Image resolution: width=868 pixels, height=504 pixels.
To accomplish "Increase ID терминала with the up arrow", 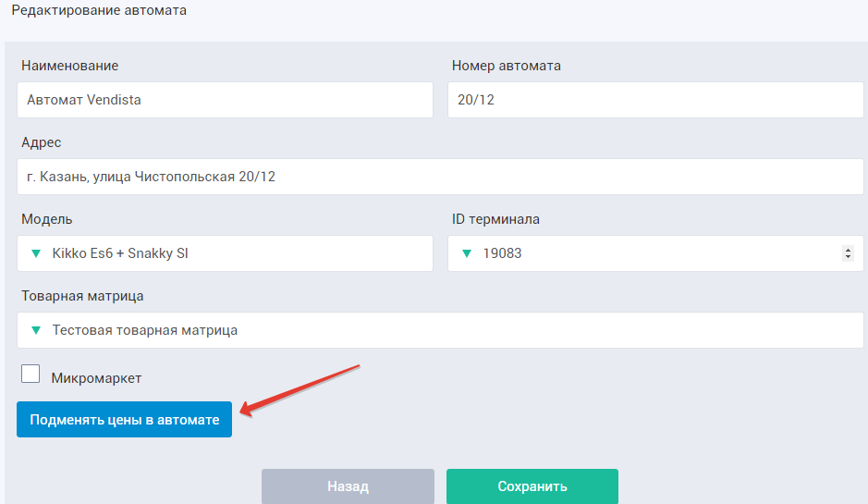I will coord(848,250).
